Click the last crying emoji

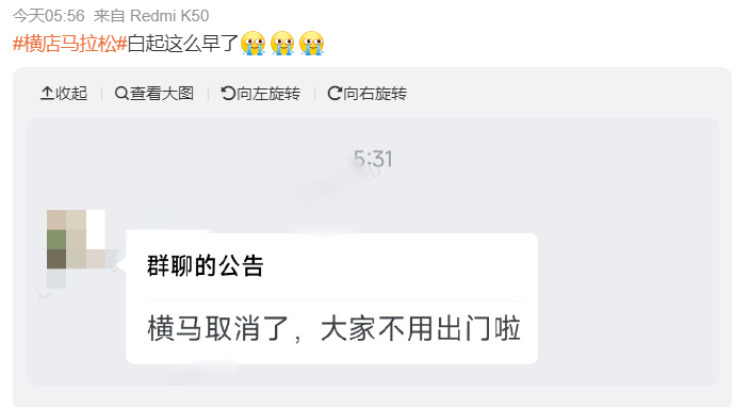(x=311, y=43)
